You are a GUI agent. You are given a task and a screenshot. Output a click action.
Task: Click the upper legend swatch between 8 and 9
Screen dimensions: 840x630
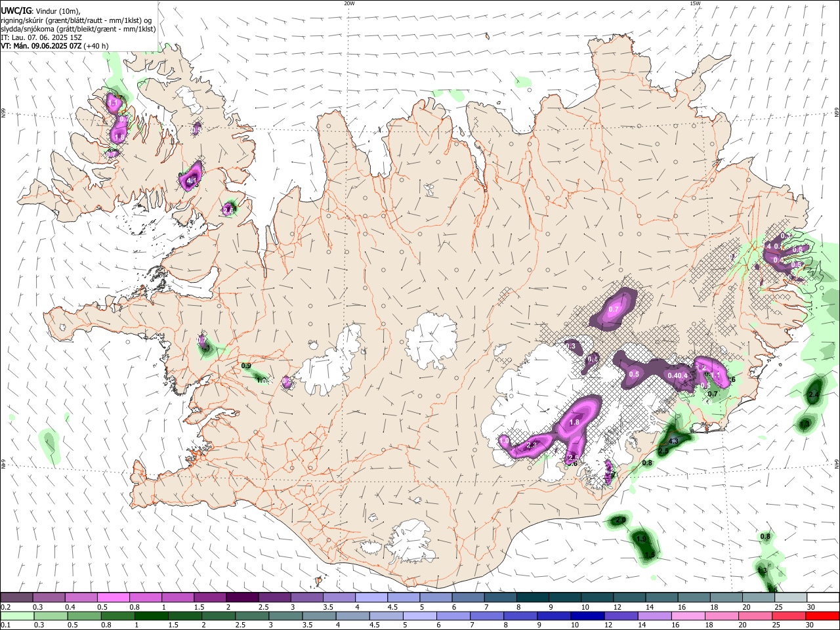pyautogui.click(x=532, y=597)
